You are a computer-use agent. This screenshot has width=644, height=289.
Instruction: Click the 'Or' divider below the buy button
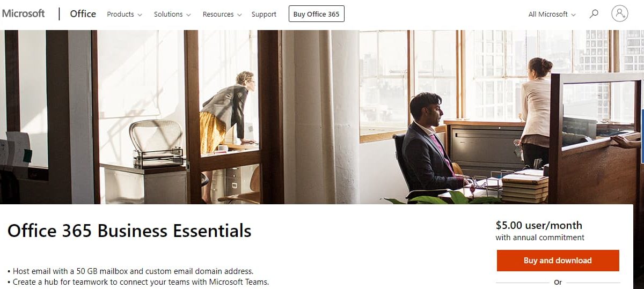[558, 282]
